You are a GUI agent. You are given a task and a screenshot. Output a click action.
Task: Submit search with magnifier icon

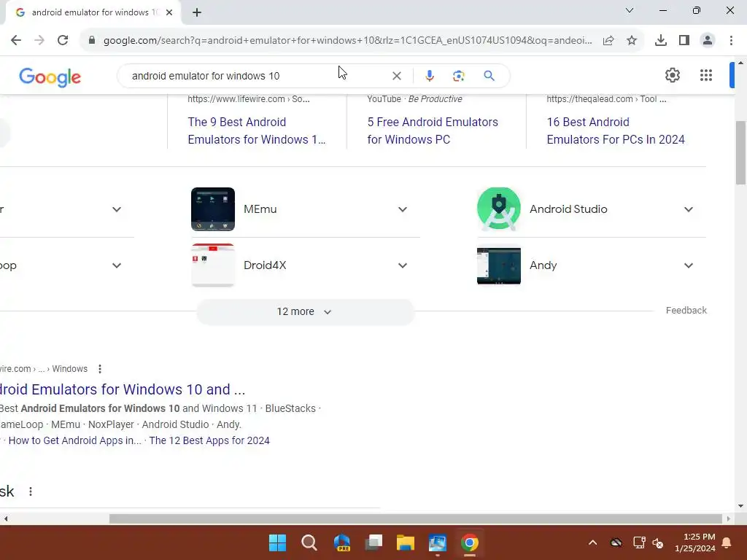pos(489,76)
